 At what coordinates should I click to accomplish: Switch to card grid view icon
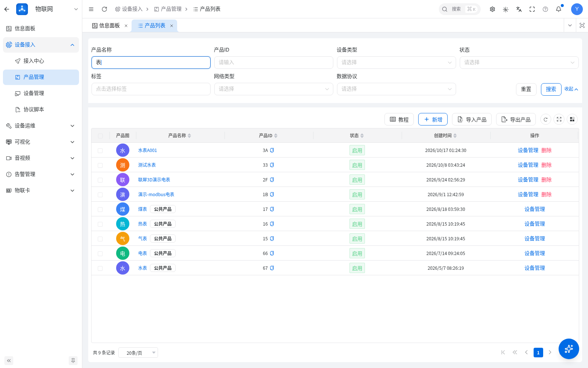[572, 119]
